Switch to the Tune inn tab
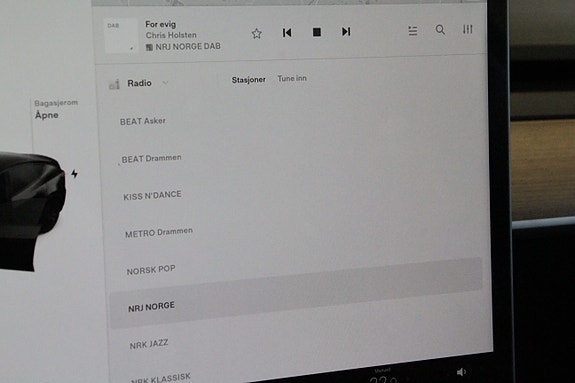This screenshot has width=575, height=383. pyautogui.click(x=292, y=78)
